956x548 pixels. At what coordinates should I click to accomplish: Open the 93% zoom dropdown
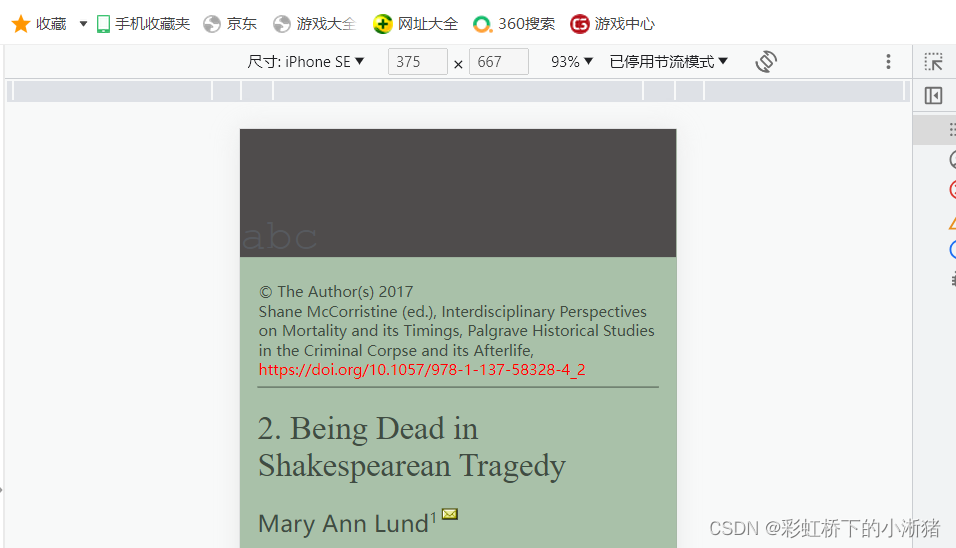571,62
